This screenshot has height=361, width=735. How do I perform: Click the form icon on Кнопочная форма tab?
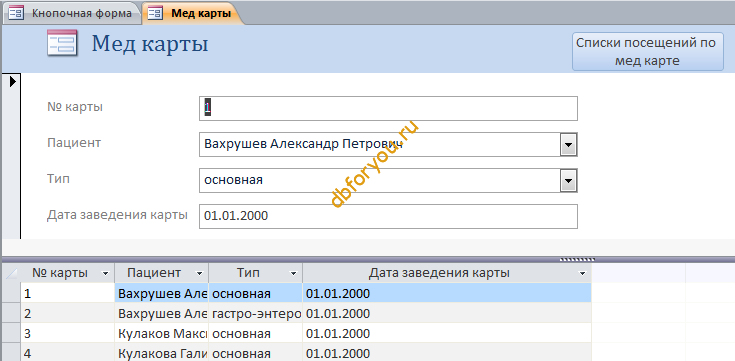[16, 13]
